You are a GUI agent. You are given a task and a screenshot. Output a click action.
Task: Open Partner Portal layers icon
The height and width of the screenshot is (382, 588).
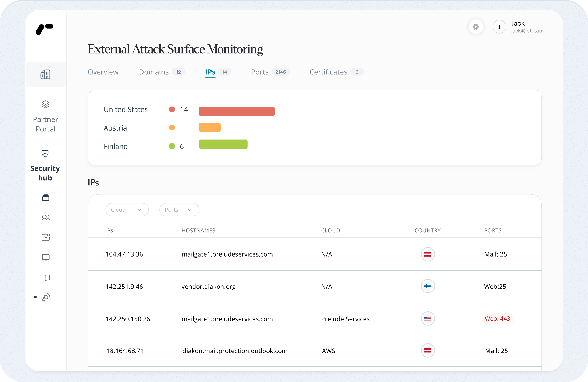(46, 104)
